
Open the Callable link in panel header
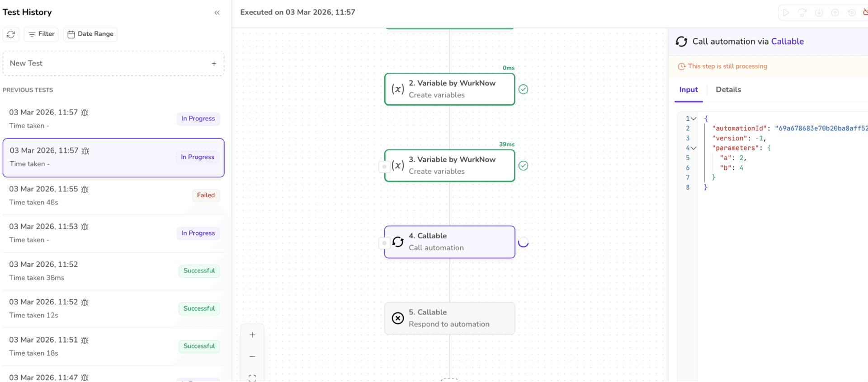(787, 42)
